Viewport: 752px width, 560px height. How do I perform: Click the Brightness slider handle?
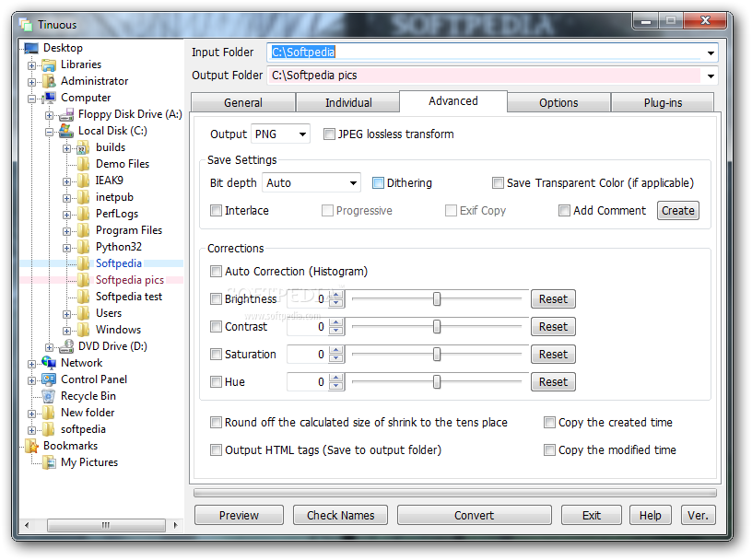437,299
